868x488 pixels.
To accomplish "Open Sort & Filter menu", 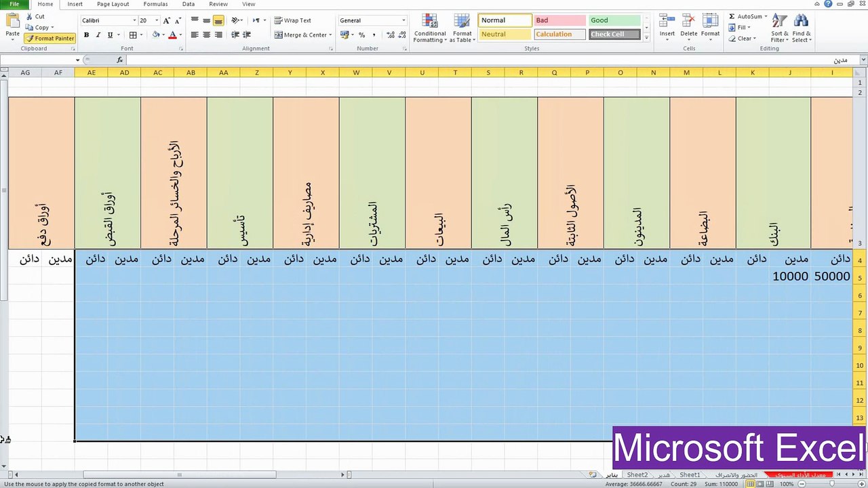I will (780, 28).
